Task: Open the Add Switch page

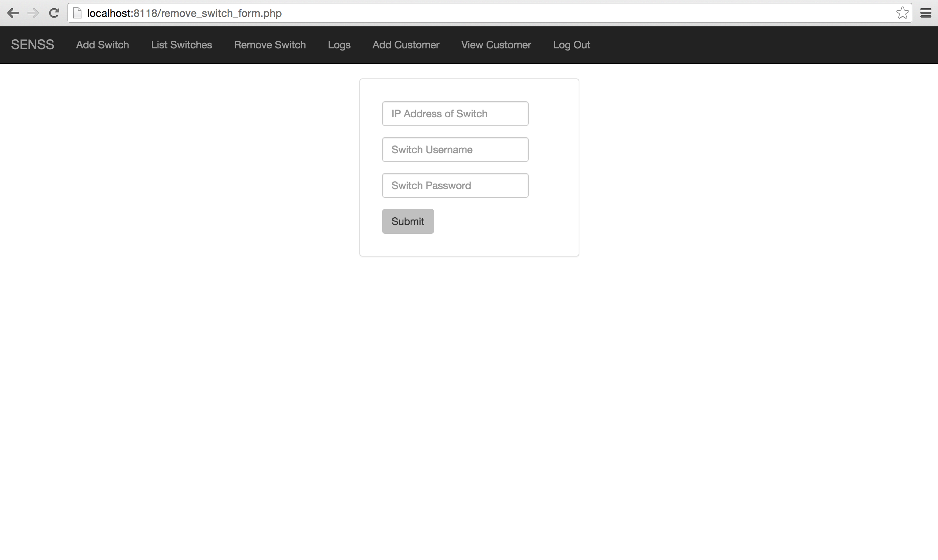Action: (x=102, y=44)
